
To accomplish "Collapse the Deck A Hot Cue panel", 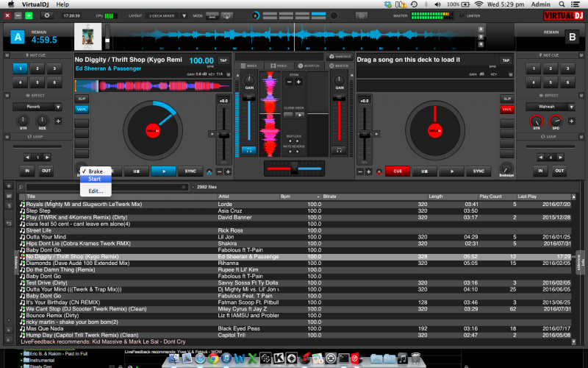I will [x=7, y=55].
